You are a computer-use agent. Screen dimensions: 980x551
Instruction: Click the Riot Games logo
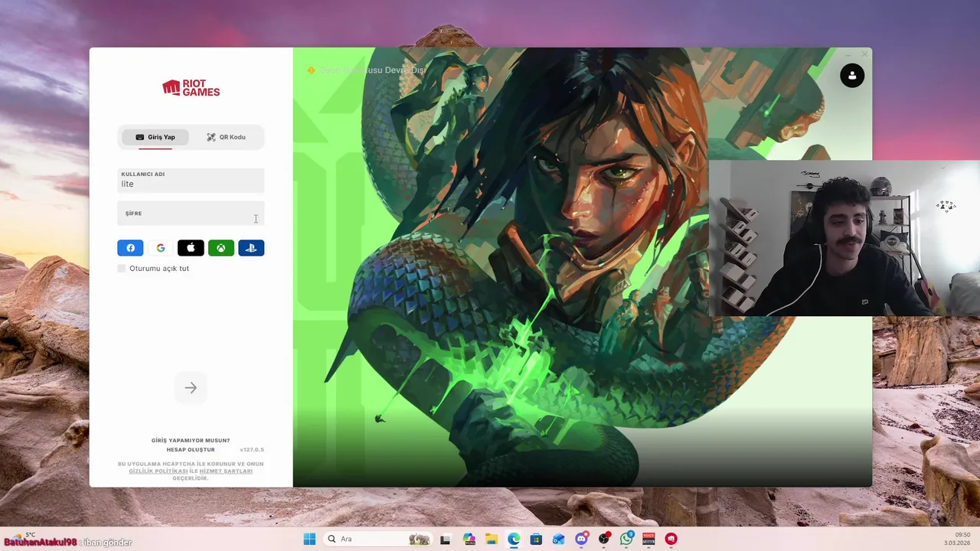191,88
